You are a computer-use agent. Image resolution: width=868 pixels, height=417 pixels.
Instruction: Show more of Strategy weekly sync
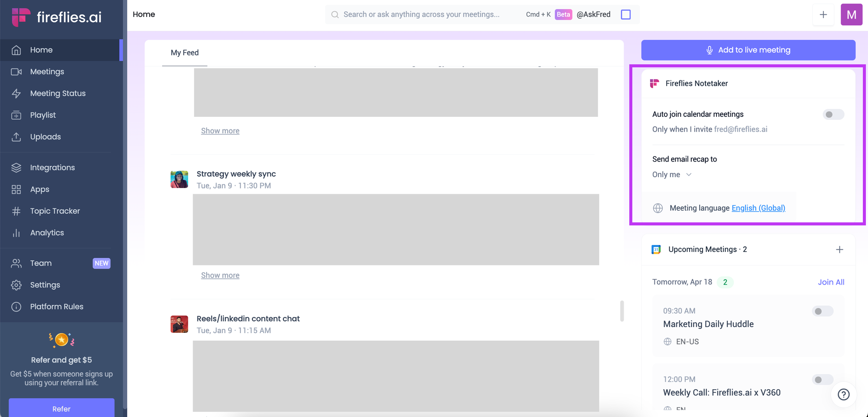point(220,275)
